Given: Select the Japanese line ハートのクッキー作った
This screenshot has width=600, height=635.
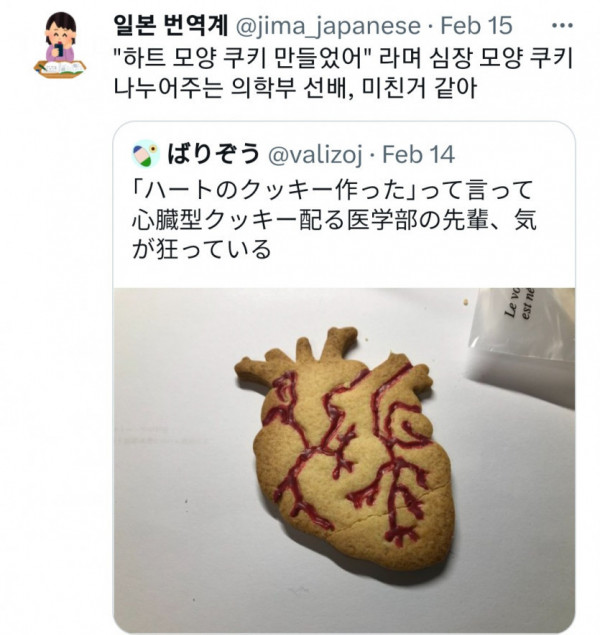Looking at the screenshot, I should point(332,190).
